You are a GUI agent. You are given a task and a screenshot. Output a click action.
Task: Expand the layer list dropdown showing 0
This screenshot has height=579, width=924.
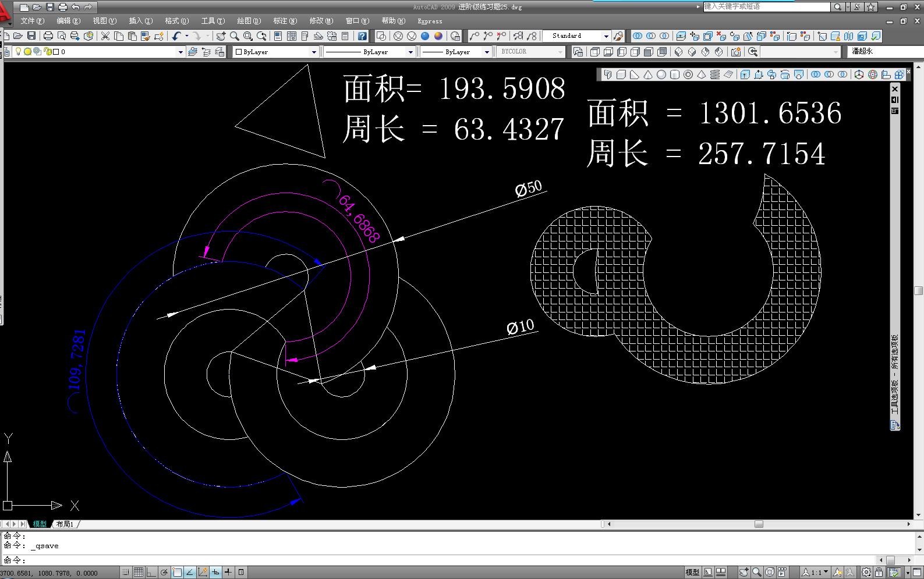[180, 52]
